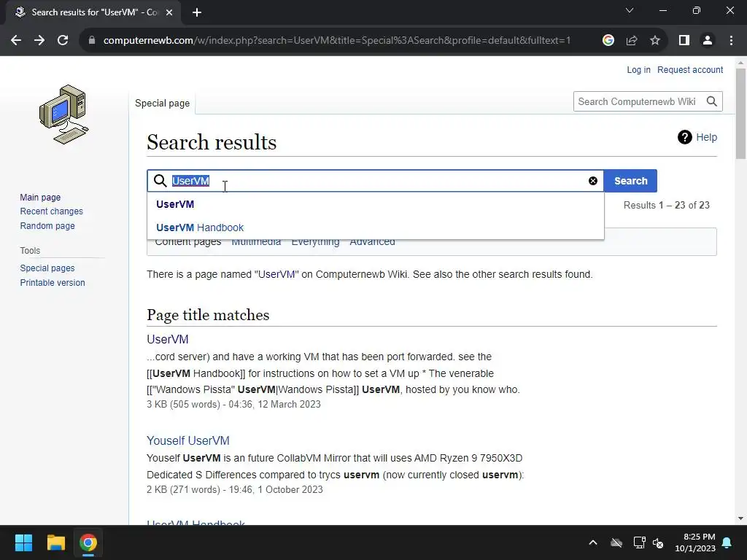Click the page vertical scrollbar thumb
Viewport: 747px width, 560px height.
tap(740, 113)
